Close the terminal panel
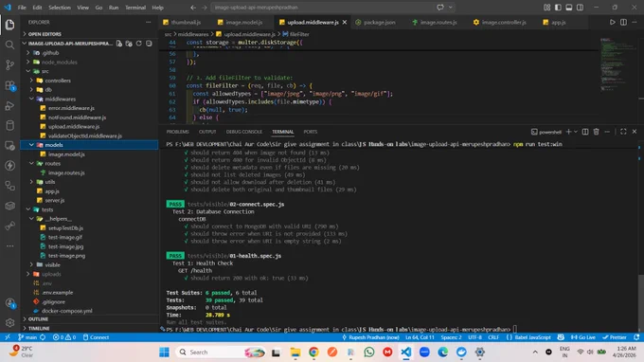The width and height of the screenshot is (644, 362). 635,132
